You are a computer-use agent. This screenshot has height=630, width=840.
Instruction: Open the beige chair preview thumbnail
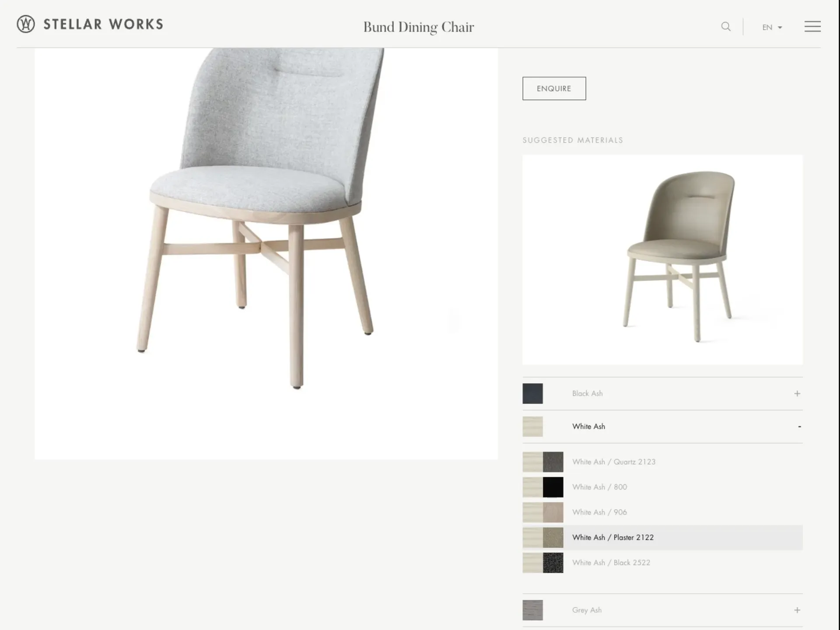[662, 259]
